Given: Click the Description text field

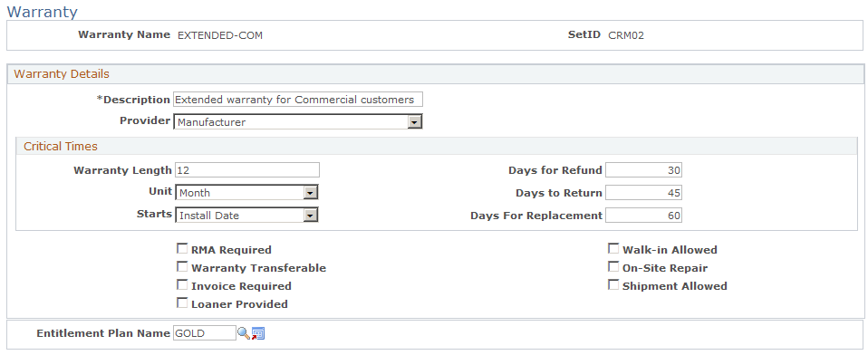Looking at the screenshot, I should pyautogui.click(x=298, y=100).
